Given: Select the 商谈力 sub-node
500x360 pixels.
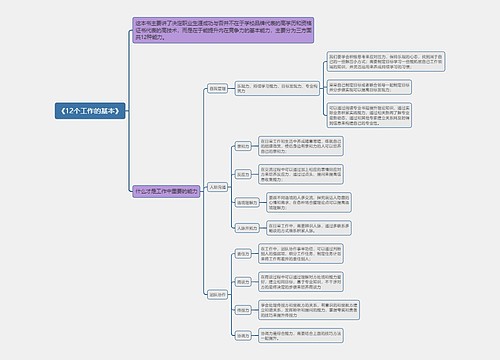Looking at the screenshot, I should pos(243,282).
